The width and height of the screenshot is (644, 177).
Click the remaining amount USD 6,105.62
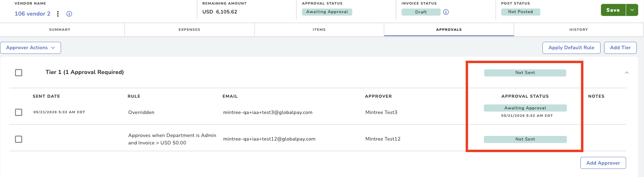(220, 12)
